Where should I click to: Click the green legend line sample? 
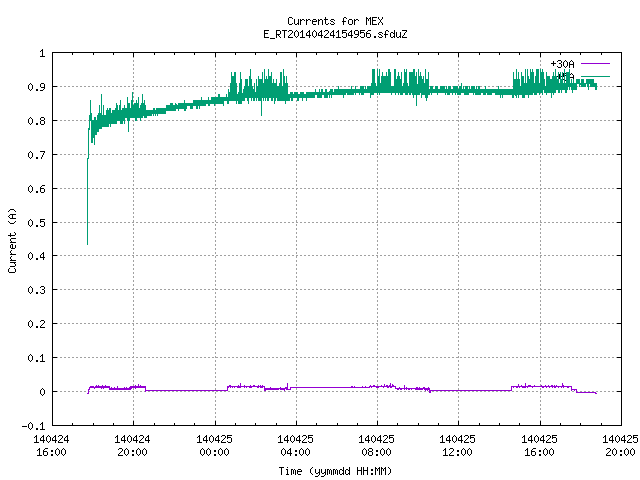point(595,76)
